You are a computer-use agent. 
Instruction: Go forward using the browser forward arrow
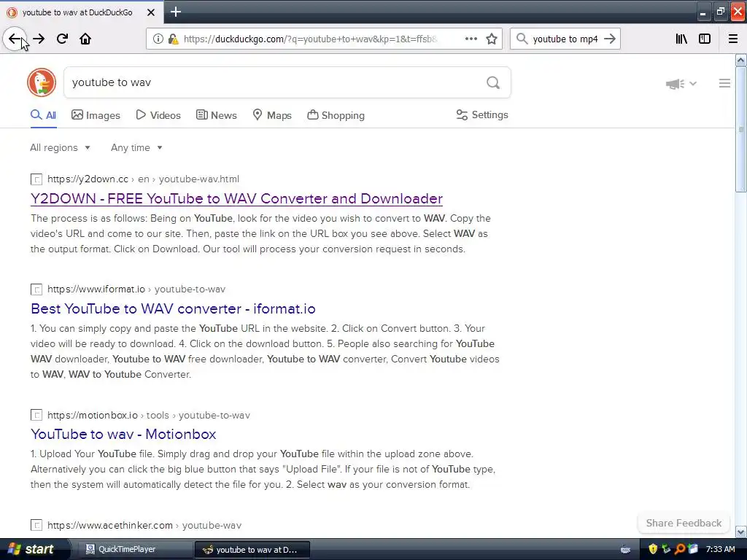click(x=39, y=39)
